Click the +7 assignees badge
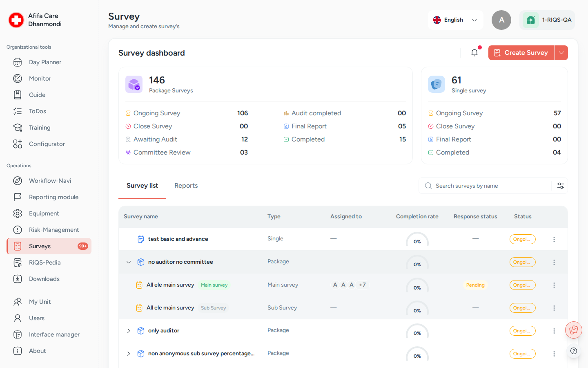This screenshot has width=588, height=368. pos(362,285)
